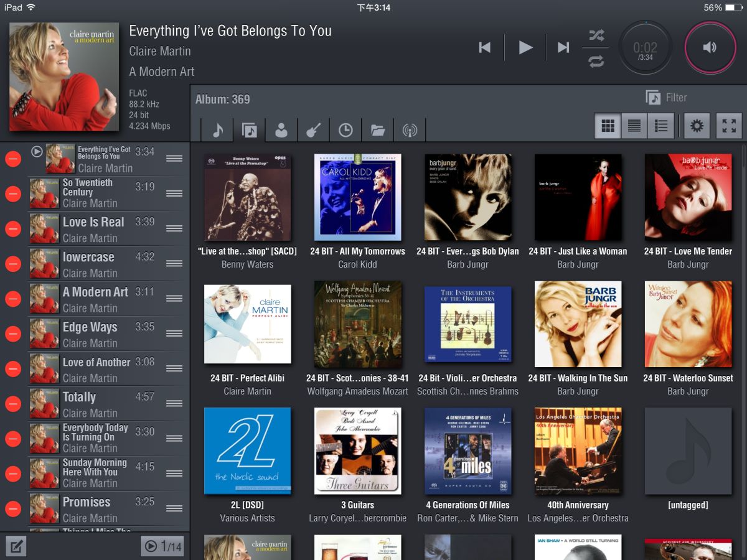Switch to the Songs tab (music note)

tap(217, 129)
